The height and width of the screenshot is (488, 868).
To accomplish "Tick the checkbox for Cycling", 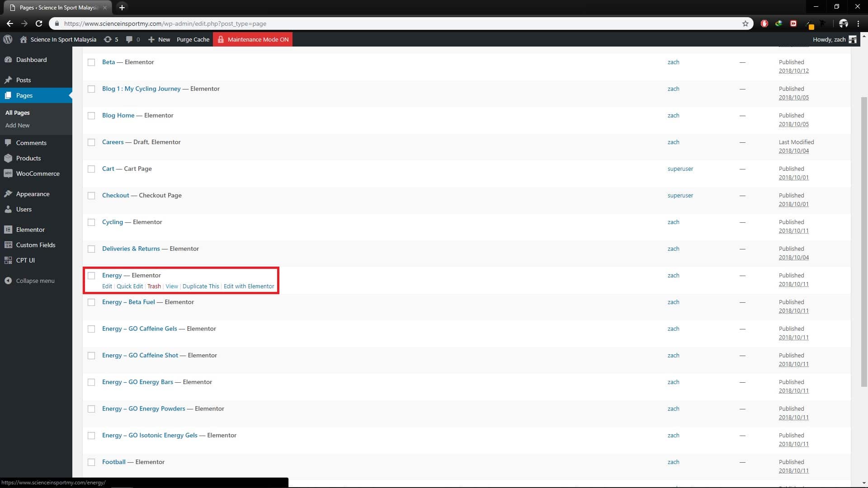I will 91,222.
